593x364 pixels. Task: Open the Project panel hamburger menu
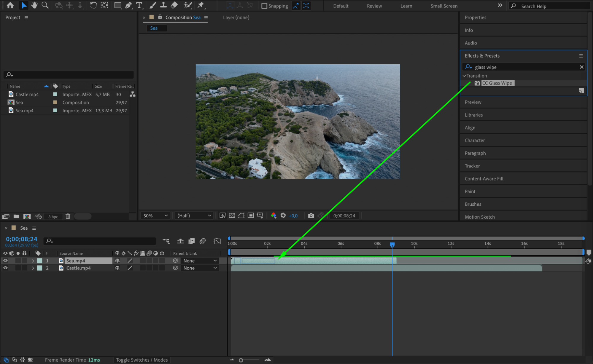[x=26, y=17]
